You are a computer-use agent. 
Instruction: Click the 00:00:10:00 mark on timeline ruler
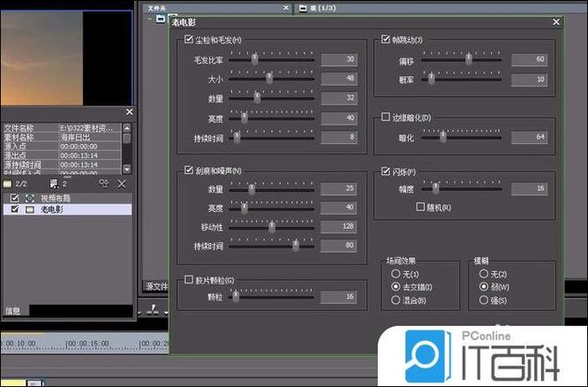[19, 344]
